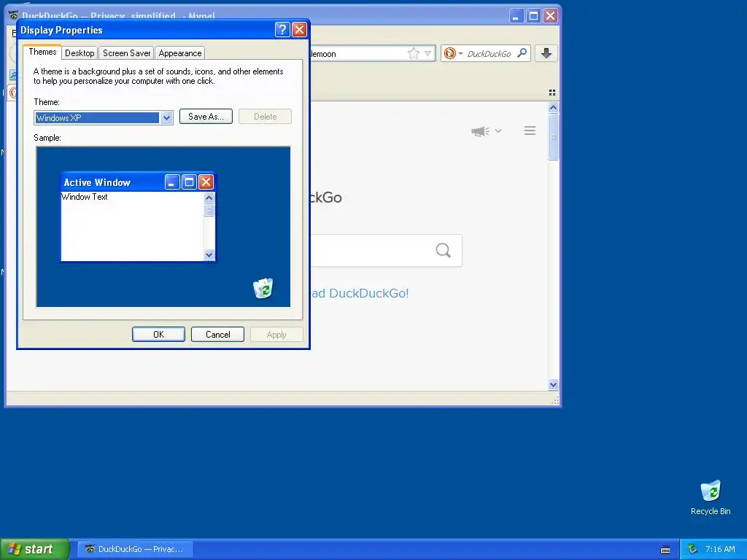Viewport: 747px width, 560px height.
Task: Open the megaphone announcements icon
Action: (480, 131)
